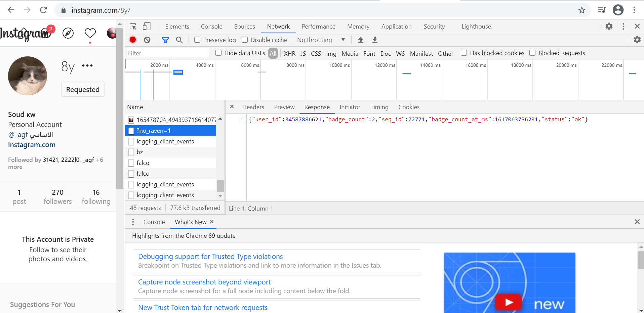Enable Disable cache
The height and width of the screenshot is (313, 644).
coord(245,40)
